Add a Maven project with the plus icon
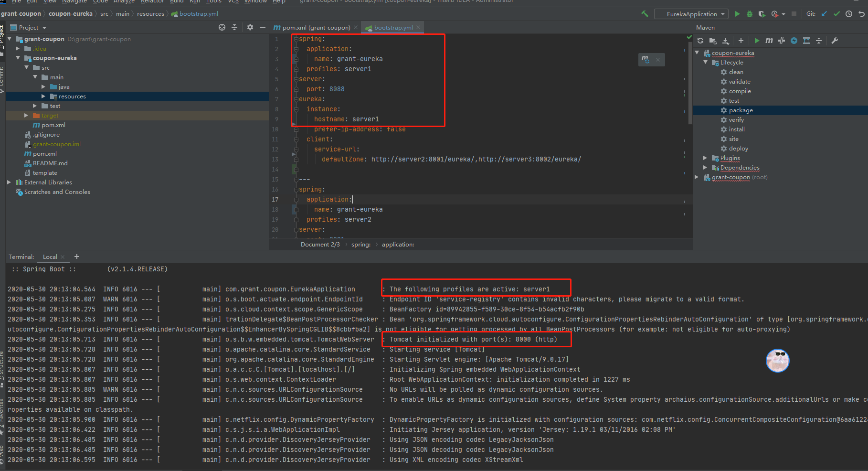Image resolution: width=868 pixels, height=471 pixels. pyautogui.click(x=741, y=41)
